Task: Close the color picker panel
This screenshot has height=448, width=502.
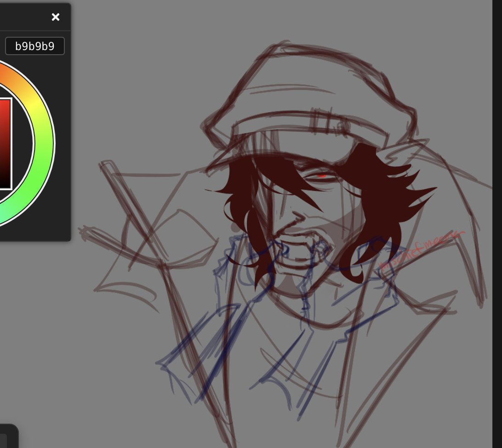Action: pos(55,17)
